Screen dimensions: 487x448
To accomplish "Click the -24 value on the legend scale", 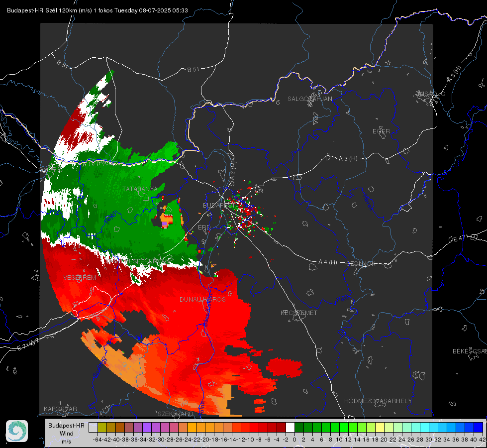I will coord(187,440).
